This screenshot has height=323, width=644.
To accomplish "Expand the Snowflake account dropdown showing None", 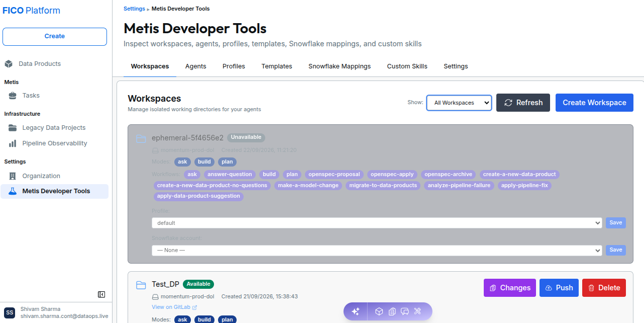I will 377,250.
